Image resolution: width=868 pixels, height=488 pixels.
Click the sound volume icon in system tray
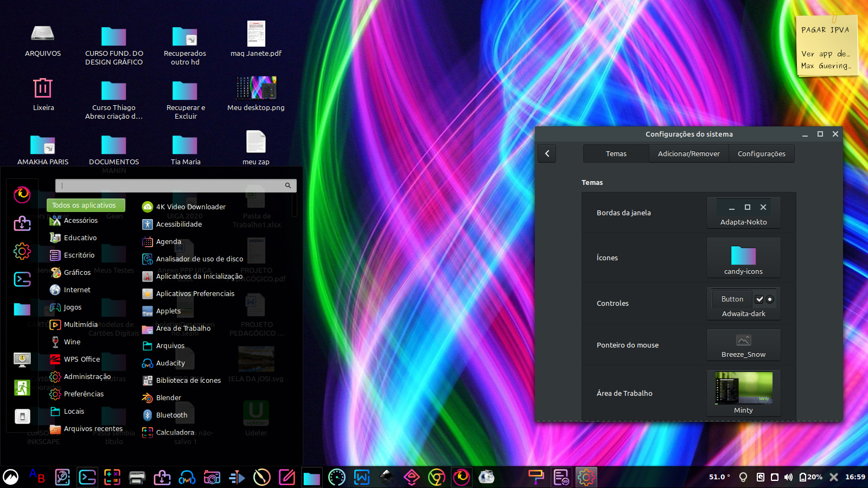point(788,477)
